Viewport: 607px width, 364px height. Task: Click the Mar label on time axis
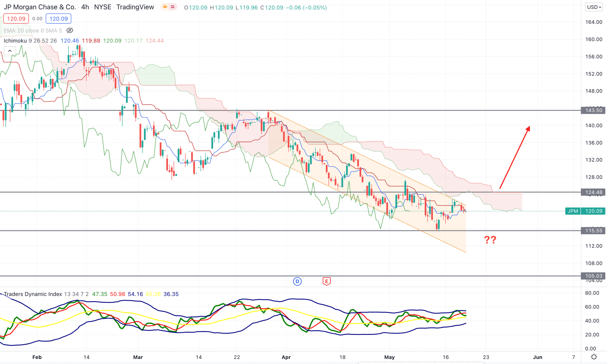pyautogui.click(x=138, y=357)
